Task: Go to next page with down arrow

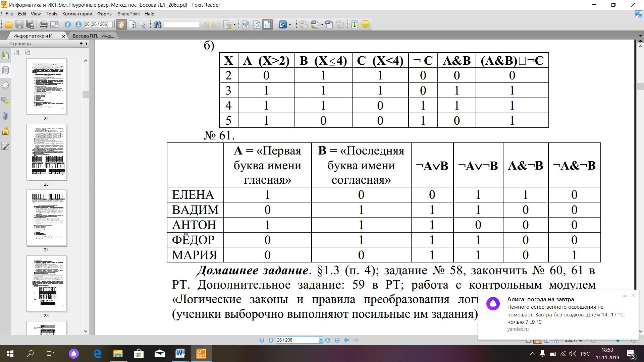Action: click(x=78, y=24)
